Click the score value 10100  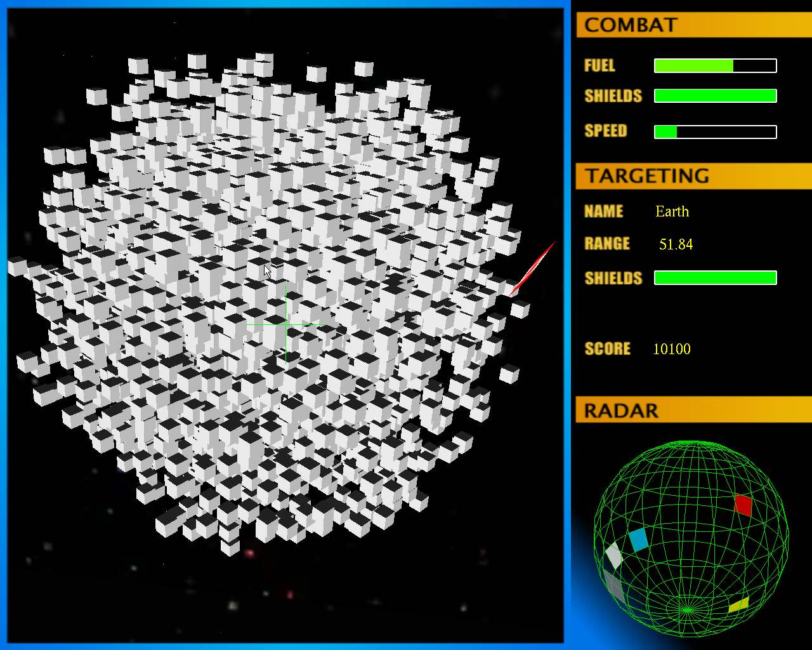point(671,349)
